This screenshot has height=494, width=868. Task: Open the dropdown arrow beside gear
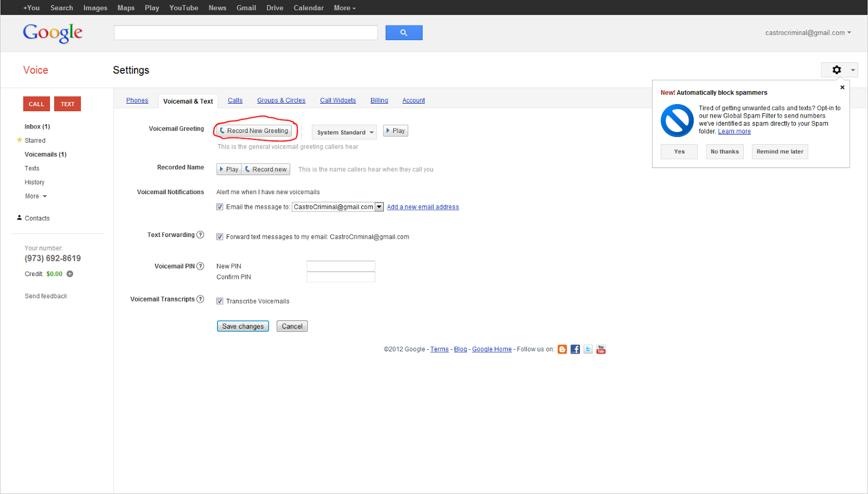click(x=853, y=70)
